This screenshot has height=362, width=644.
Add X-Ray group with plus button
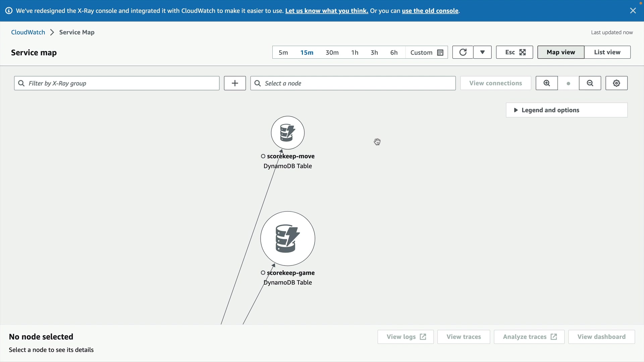235,83
